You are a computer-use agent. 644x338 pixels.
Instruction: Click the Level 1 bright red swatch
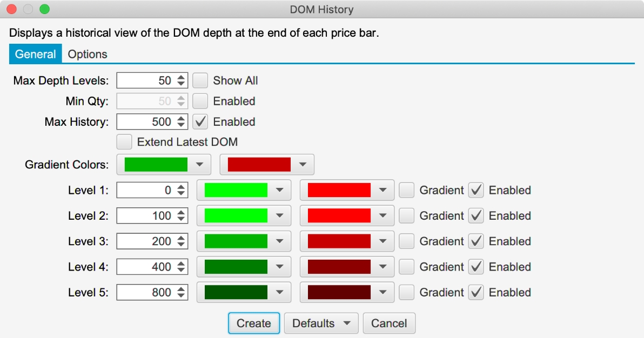339,190
